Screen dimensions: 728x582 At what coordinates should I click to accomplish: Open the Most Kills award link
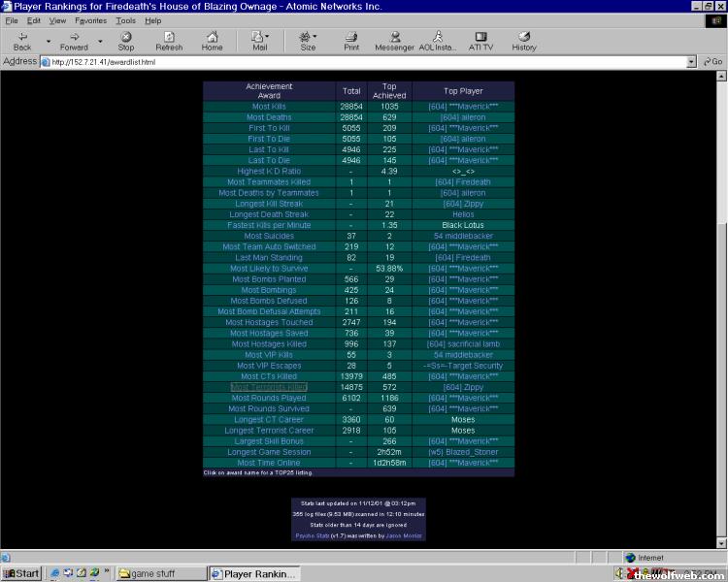pos(269,107)
